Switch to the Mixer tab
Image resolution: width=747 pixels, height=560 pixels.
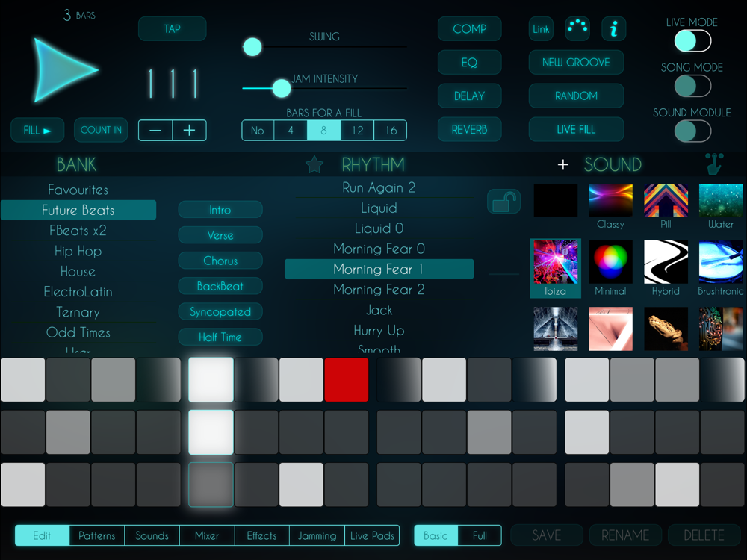(x=207, y=535)
